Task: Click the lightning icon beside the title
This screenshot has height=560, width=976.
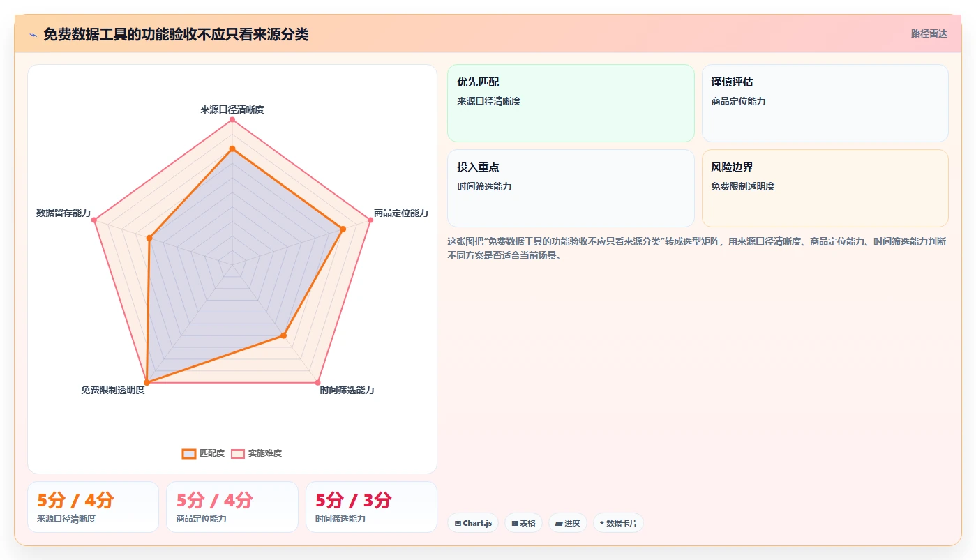Action: 33,35
